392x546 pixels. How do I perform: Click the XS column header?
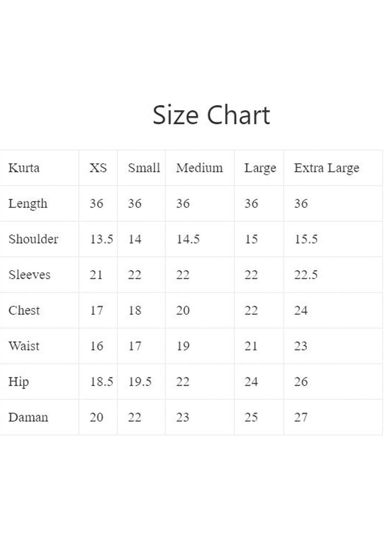(98, 168)
